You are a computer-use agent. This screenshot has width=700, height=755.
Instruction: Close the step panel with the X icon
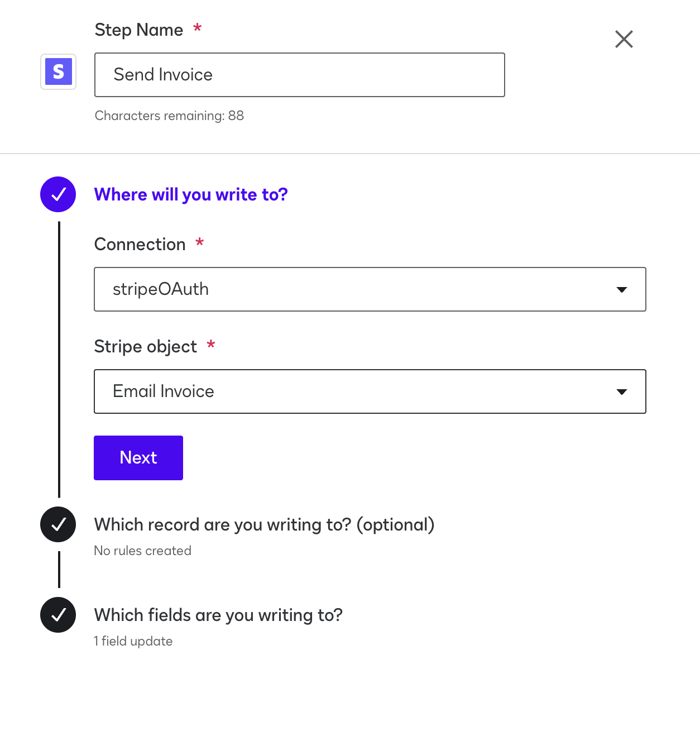pos(624,39)
